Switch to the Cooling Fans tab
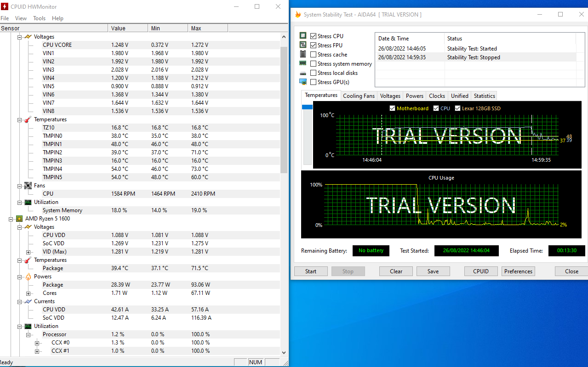The height and width of the screenshot is (367, 588). click(x=359, y=96)
